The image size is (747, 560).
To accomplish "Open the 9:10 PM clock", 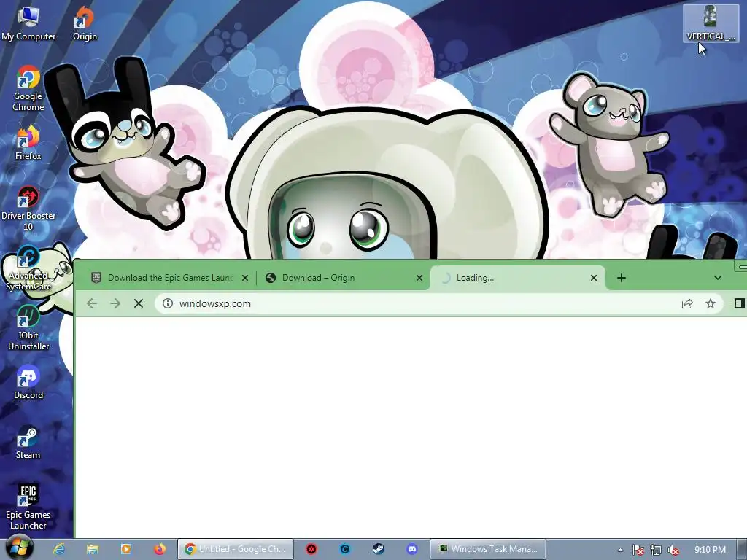I will click(710, 550).
